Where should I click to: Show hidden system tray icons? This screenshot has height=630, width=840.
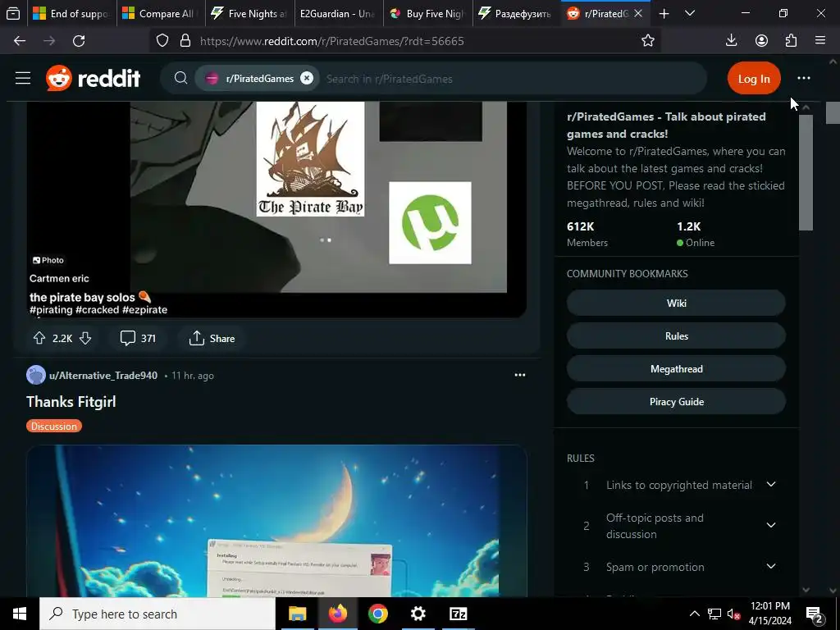694,614
